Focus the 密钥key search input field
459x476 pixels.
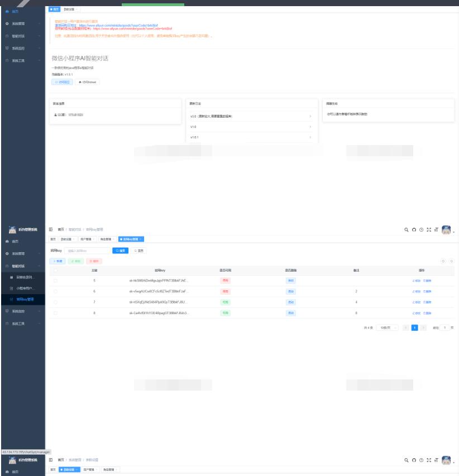click(x=87, y=251)
